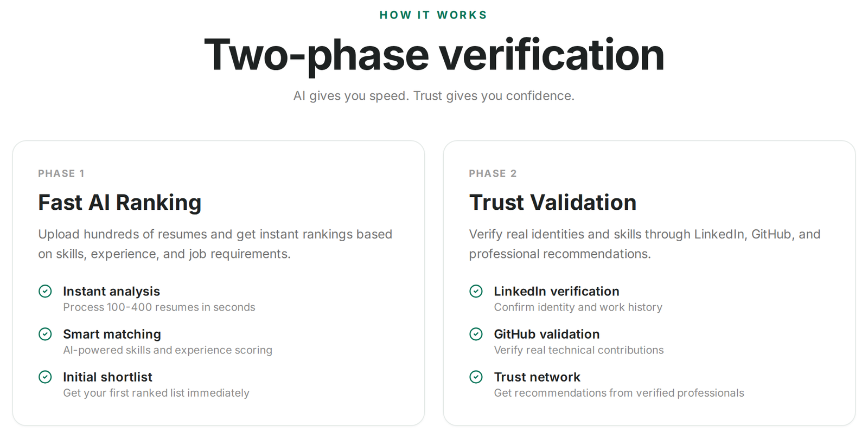Click the checkmark icon beside GitHub validation
The height and width of the screenshot is (439, 868).
pos(476,334)
